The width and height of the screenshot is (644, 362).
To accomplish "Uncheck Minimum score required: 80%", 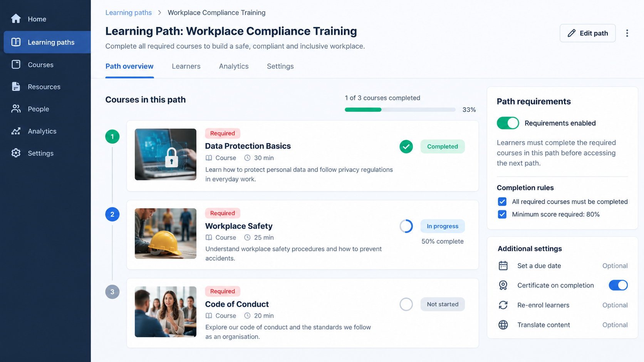I will [502, 214].
